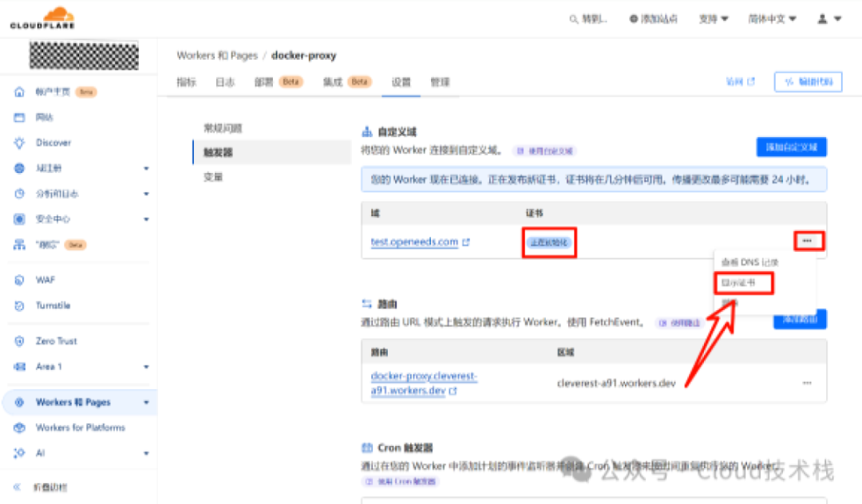Click the docker-proxy breadcrumb title

(x=303, y=56)
